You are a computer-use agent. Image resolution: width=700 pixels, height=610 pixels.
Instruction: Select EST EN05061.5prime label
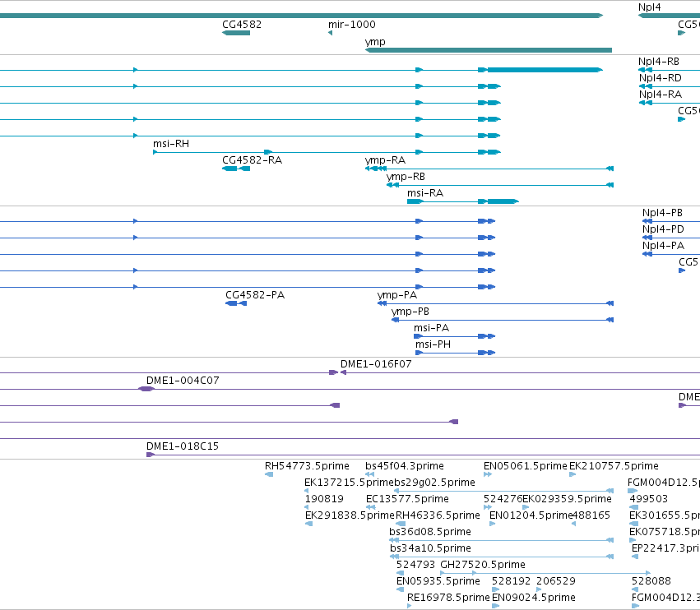pyautogui.click(x=525, y=466)
